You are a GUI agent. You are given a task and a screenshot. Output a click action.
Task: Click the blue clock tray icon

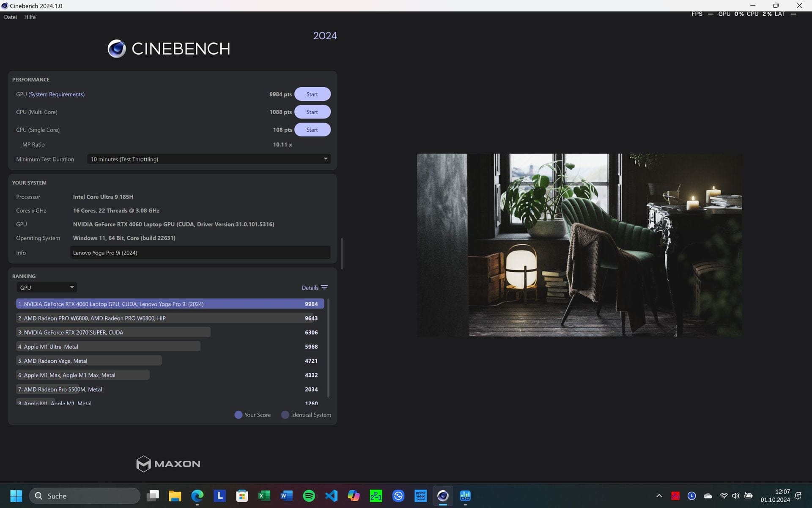692,496
